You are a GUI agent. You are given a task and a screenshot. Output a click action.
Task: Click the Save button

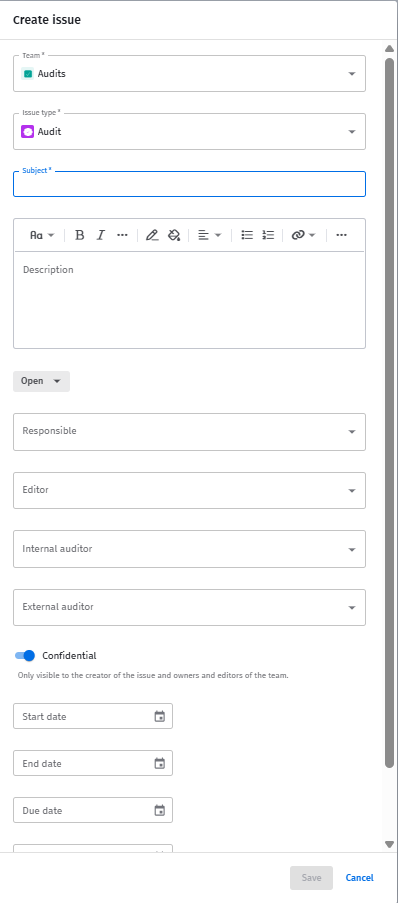pyautogui.click(x=312, y=878)
